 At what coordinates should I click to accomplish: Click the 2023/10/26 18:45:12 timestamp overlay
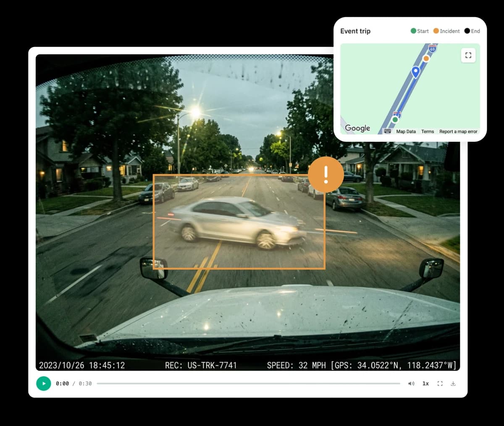[82, 365]
